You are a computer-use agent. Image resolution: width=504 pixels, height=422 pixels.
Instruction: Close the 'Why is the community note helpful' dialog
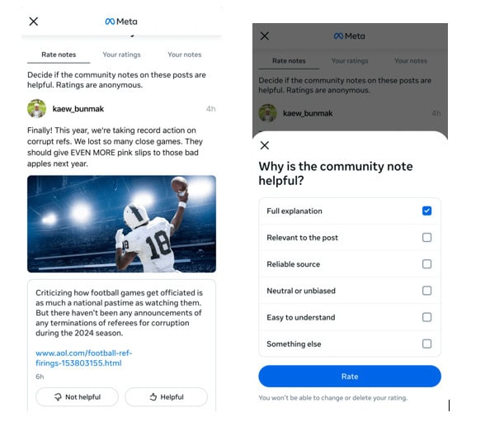265,145
